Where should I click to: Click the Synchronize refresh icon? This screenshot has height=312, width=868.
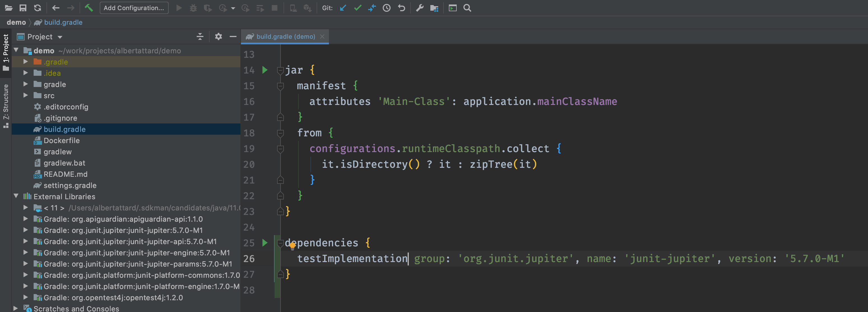[37, 8]
